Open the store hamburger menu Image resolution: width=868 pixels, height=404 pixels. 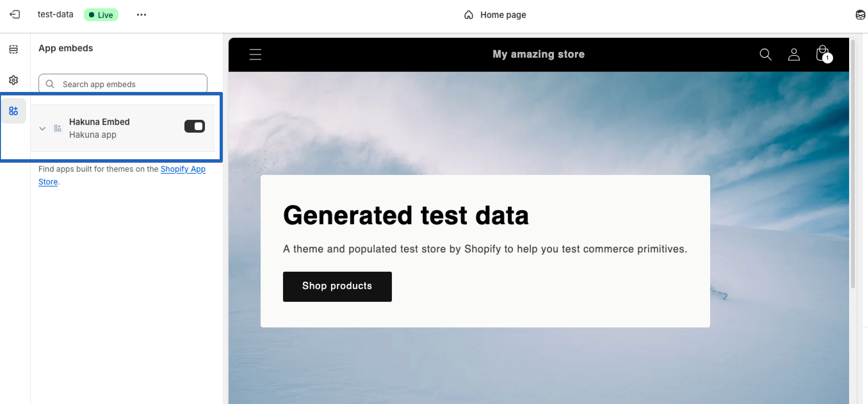click(255, 54)
